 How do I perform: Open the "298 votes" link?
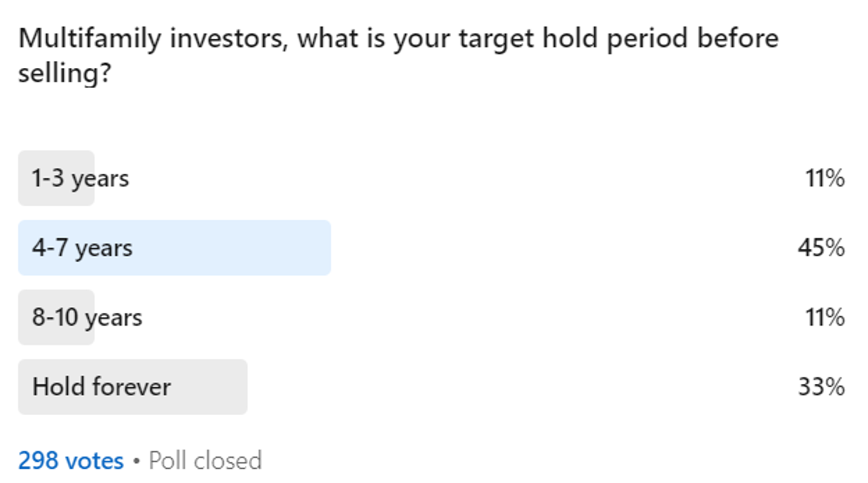tap(71, 461)
